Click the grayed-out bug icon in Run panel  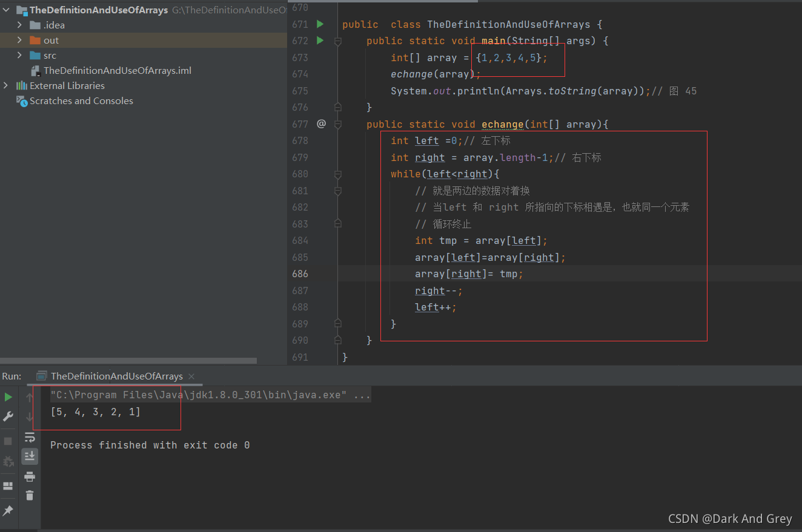pyautogui.click(x=8, y=462)
